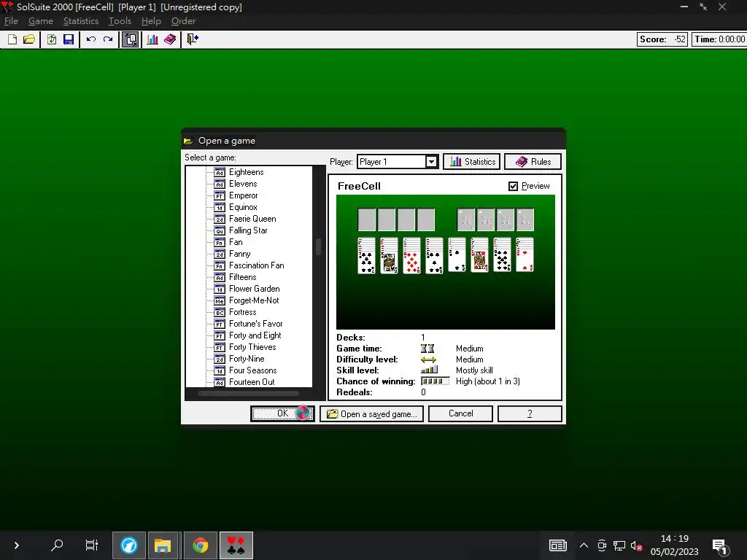The height and width of the screenshot is (560, 747).
Task: Click the Restart game toolbar icon
Action: 52,39
